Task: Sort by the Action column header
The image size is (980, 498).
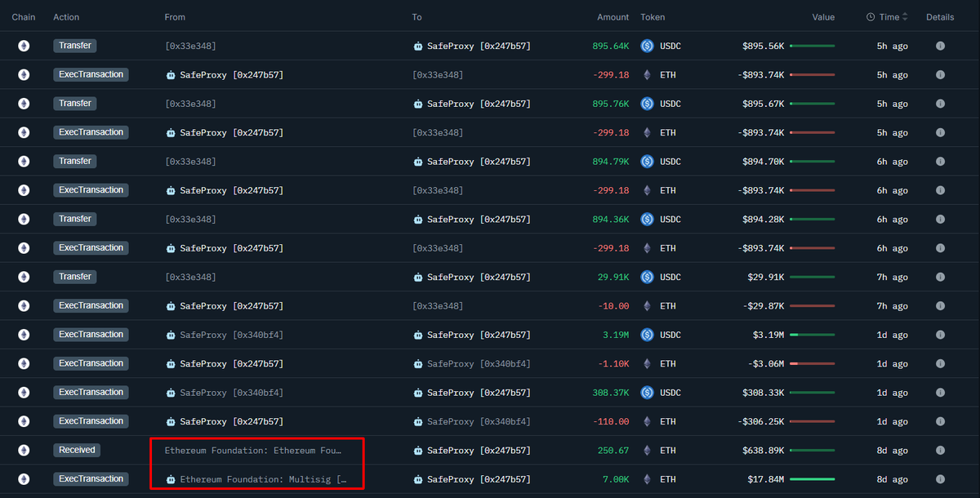Action: 66,17
